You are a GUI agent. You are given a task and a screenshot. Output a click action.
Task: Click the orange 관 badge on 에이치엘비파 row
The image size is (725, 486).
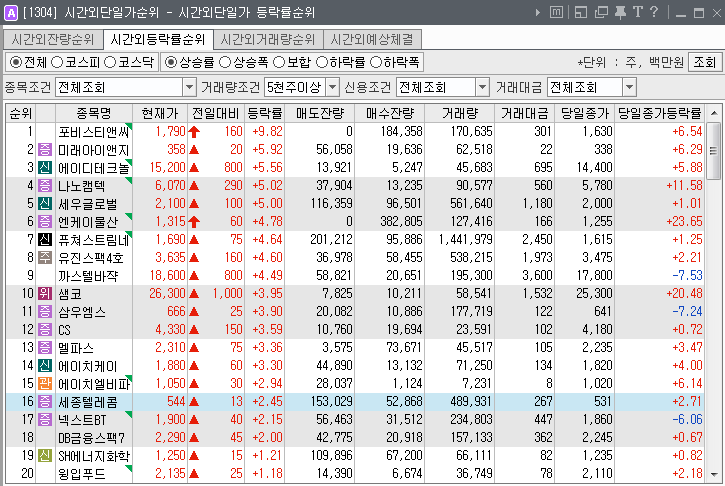click(44, 384)
